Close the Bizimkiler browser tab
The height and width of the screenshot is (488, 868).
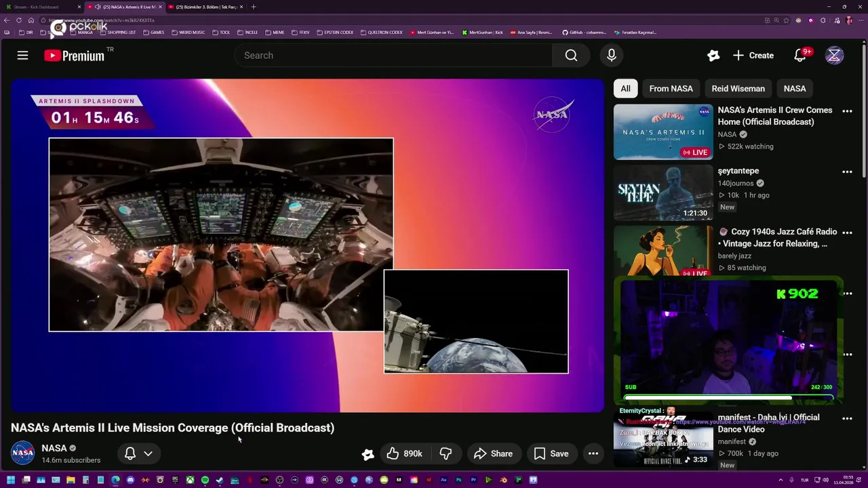click(x=241, y=7)
